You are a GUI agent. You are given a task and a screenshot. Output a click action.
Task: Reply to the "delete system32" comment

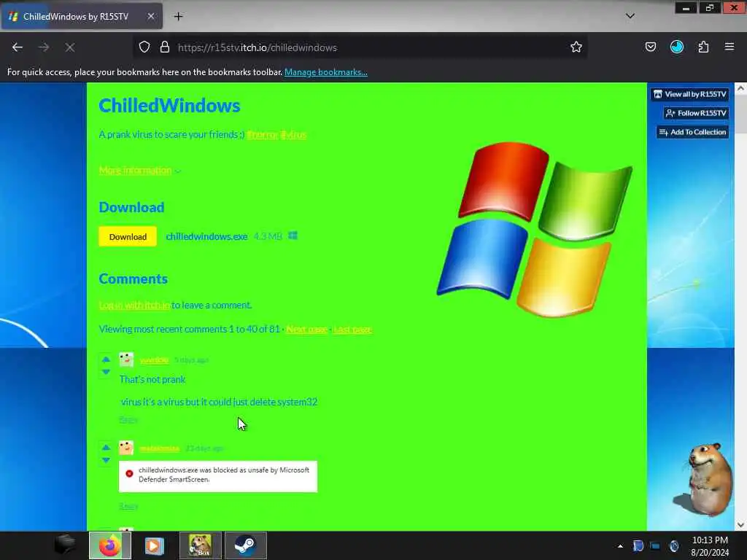(x=128, y=419)
